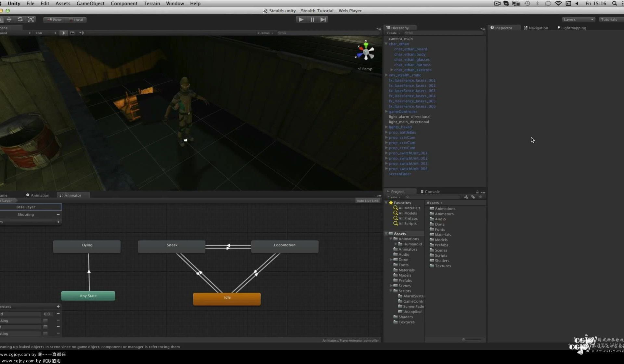Expand char_ethan_skeleton in Hierarchy
Image resolution: width=624 pixels, height=364 pixels.
point(392,70)
